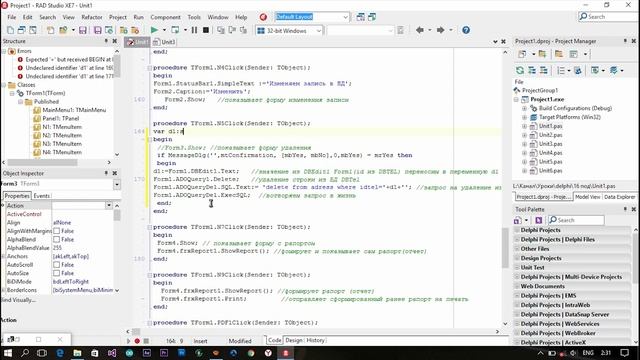
Task: Open File Explorer from Windows taskbar
Action: [77, 353]
